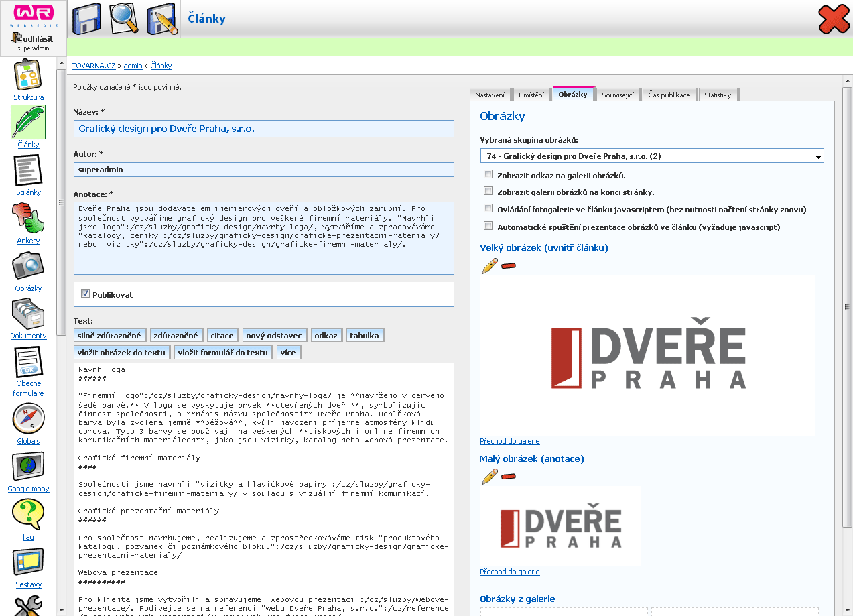Open the Obecné formuláře form icon
Image resolution: width=853 pixels, height=616 pixels.
(x=28, y=362)
